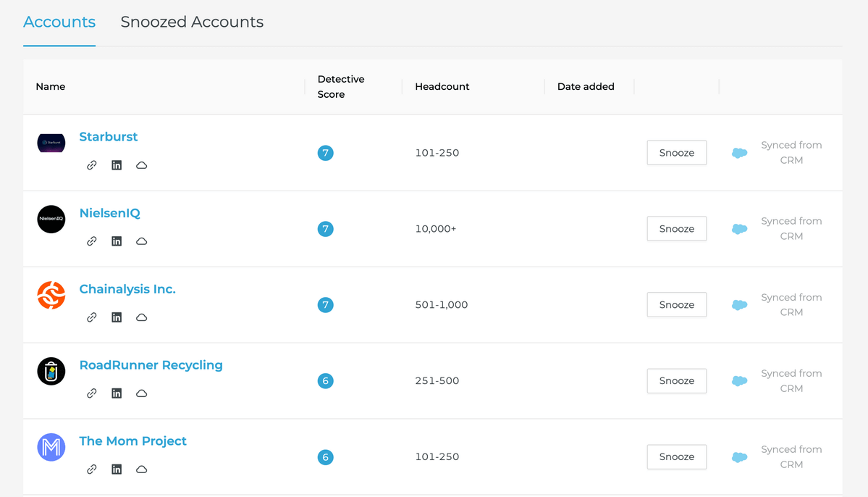Open Starburst's website link icon
868x497 pixels.
click(x=91, y=165)
